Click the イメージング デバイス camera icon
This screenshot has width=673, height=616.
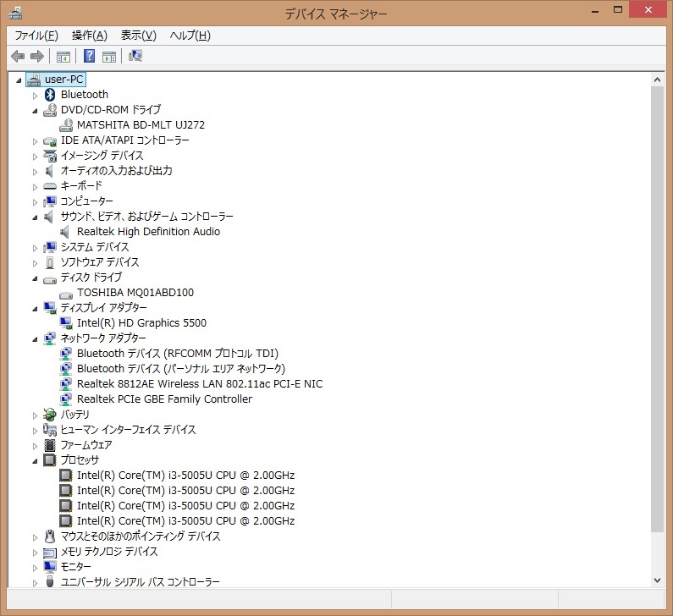[x=50, y=156]
